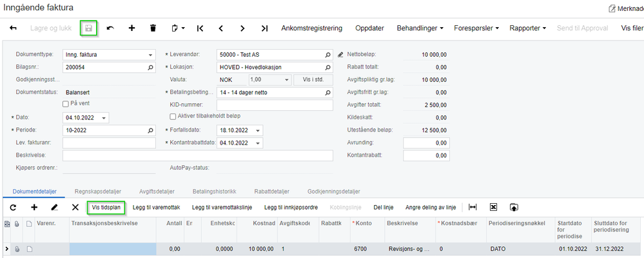Click into the Beskrivelse text field

coord(197,155)
